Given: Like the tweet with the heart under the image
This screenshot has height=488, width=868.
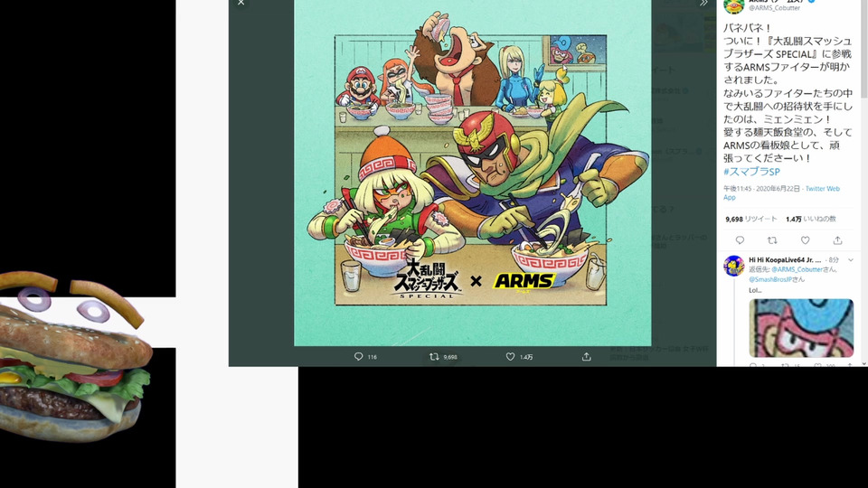Looking at the screenshot, I should point(510,357).
